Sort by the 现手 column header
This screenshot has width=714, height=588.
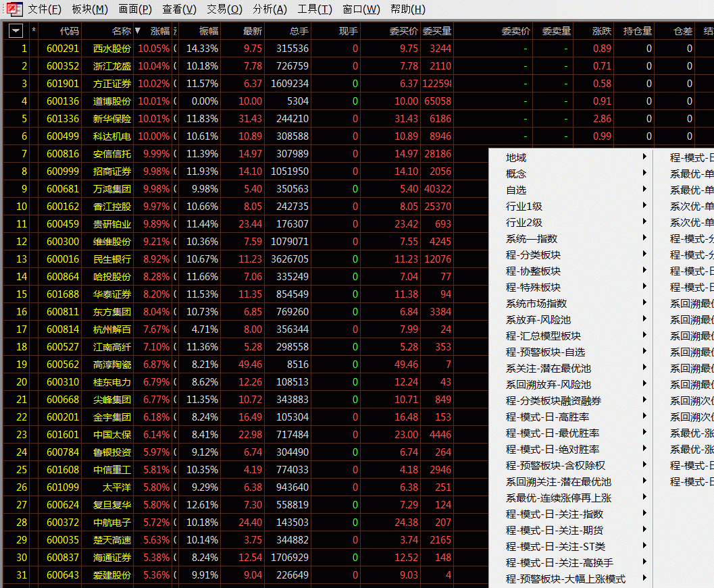[x=349, y=31]
